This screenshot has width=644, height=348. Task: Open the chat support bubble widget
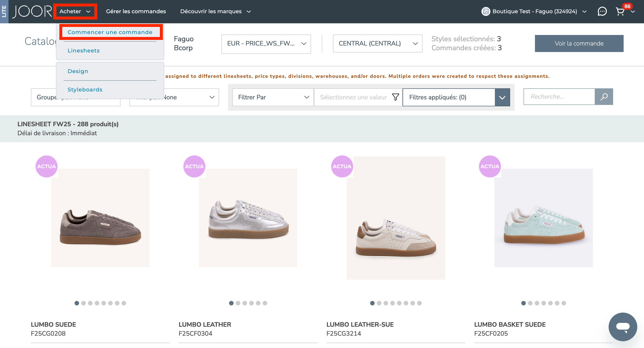623,326
